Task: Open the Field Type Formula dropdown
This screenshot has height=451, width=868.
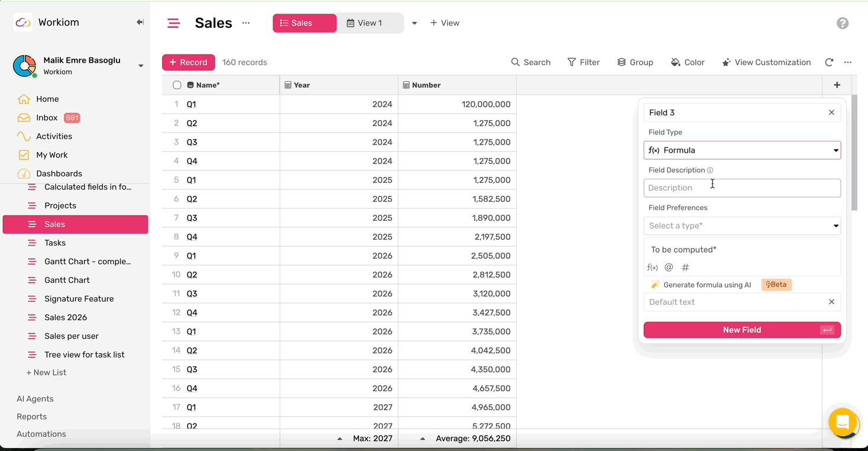Action: 742,150
